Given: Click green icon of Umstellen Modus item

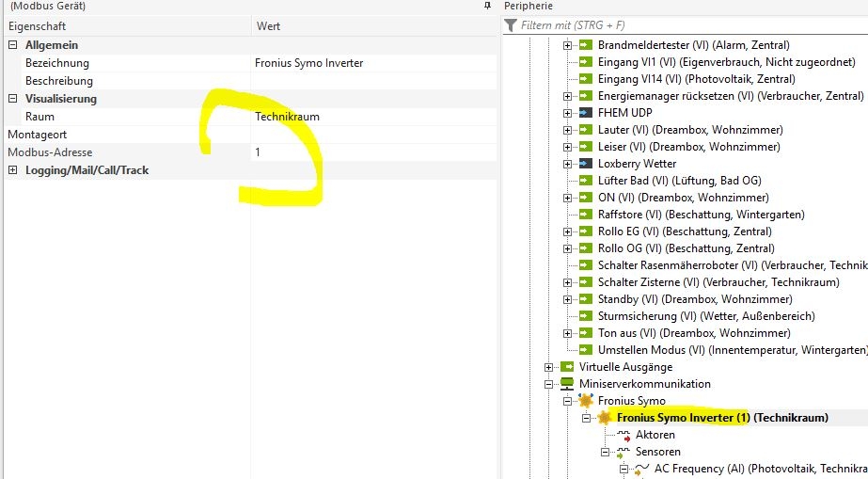Looking at the screenshot, I should coord(586,350).
